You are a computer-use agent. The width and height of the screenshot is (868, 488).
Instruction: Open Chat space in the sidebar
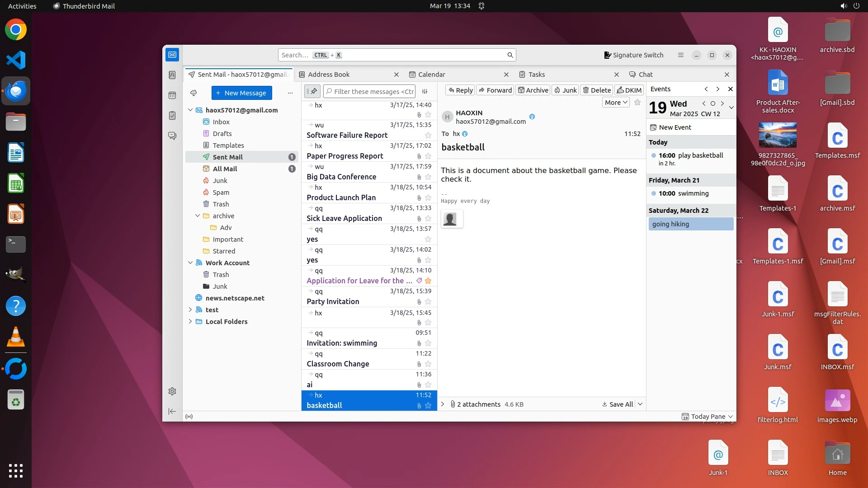[x=172, y=136]
